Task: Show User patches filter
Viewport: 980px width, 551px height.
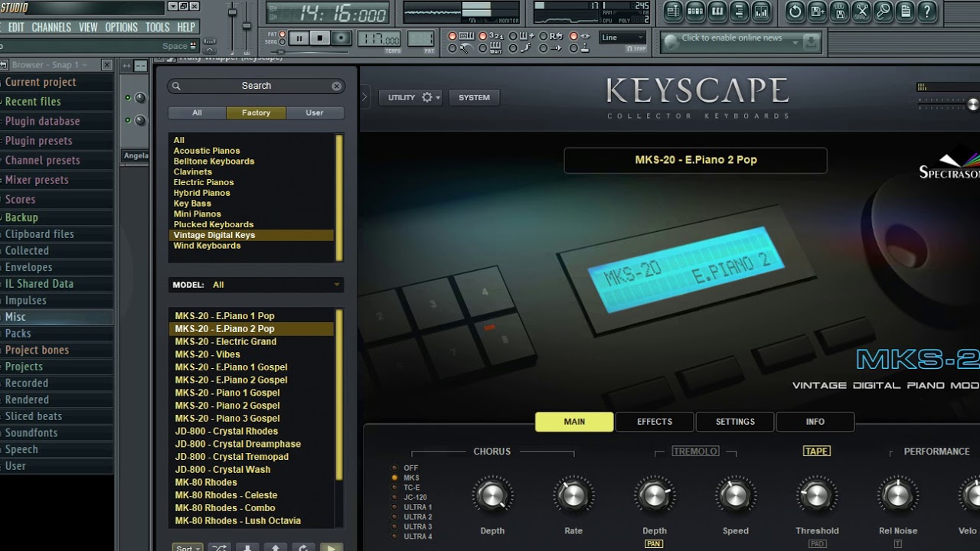Action: pos(315,112)
